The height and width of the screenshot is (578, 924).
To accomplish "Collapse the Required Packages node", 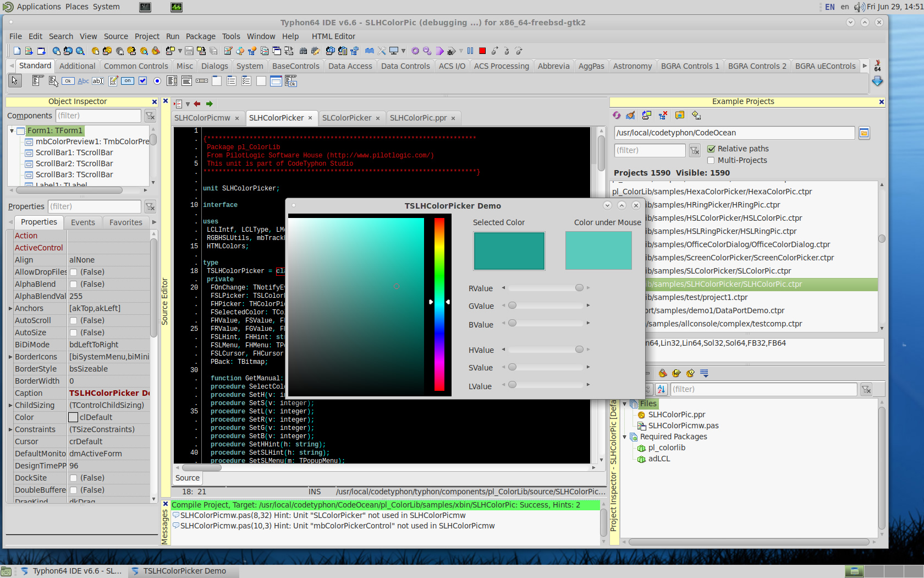I will [x=625, y=437].
